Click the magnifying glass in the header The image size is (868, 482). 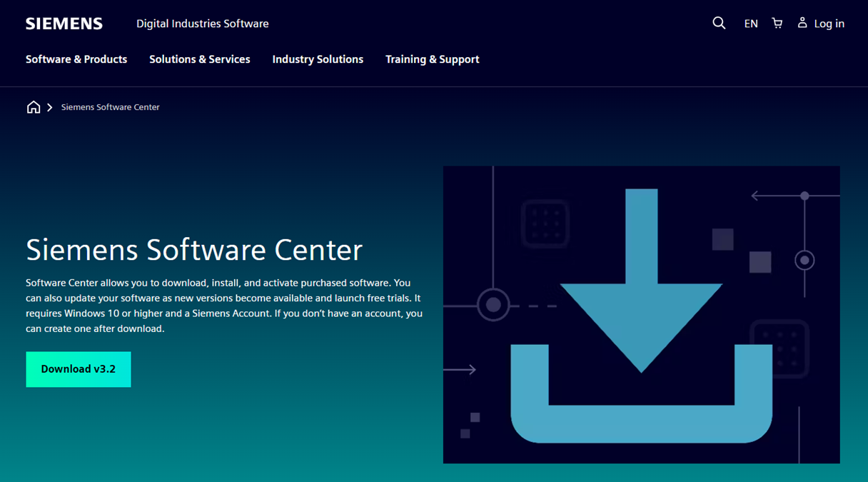pos(719,23)
